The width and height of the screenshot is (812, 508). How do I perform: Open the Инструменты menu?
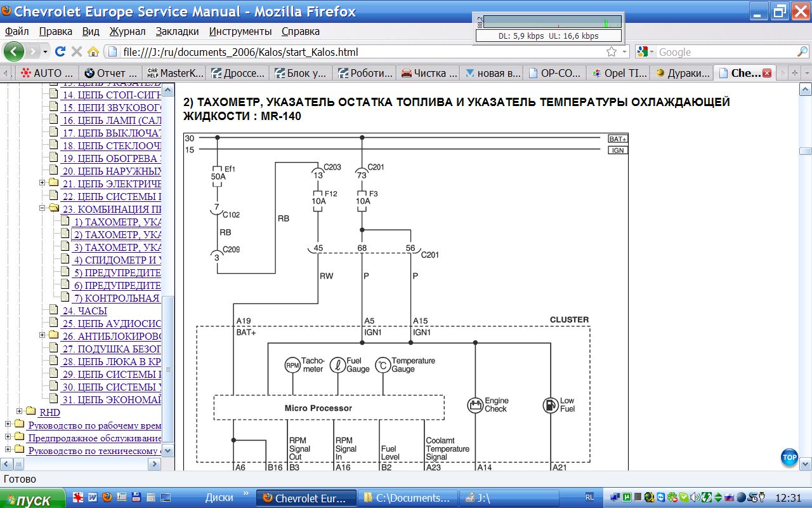point(240,31)
